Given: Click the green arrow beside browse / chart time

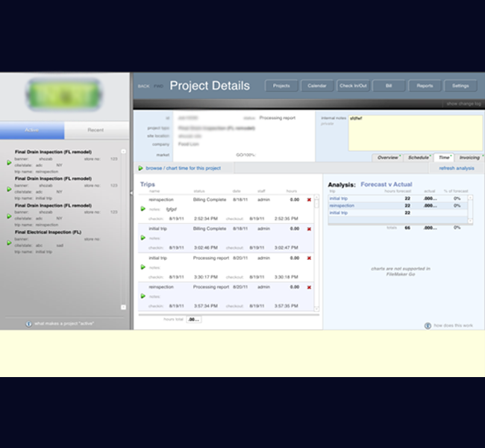Looking at the screenshot, I should click(140, 168).
